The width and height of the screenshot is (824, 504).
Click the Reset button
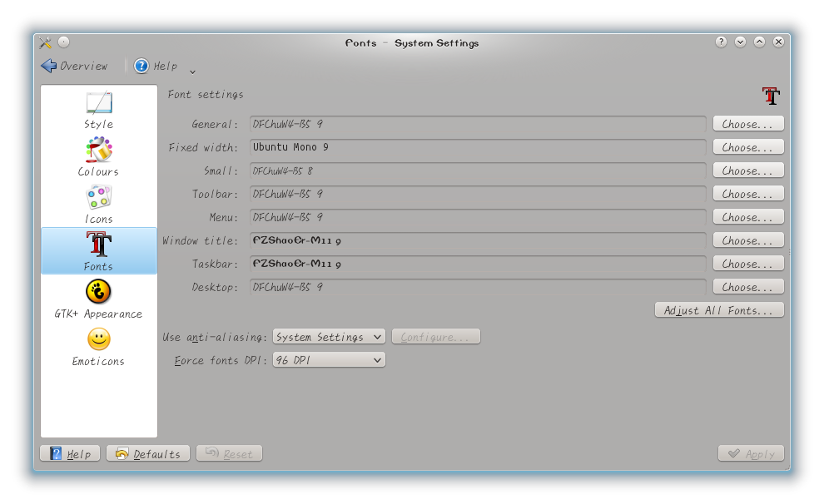[229, 453]
